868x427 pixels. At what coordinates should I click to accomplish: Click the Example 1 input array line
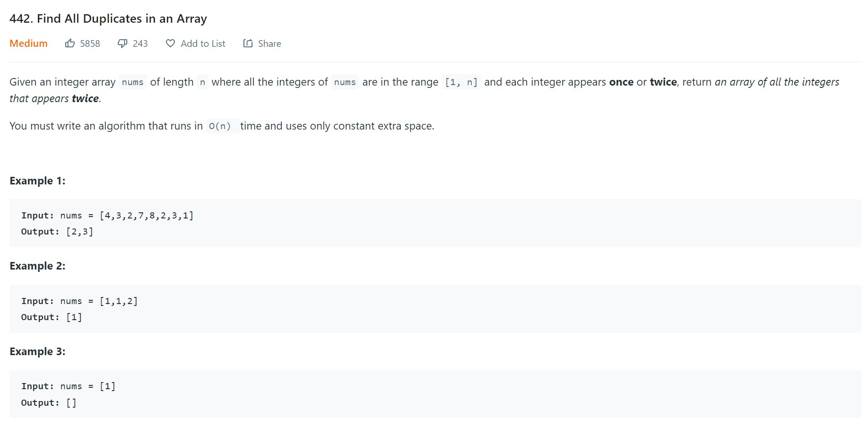(107, 216)
